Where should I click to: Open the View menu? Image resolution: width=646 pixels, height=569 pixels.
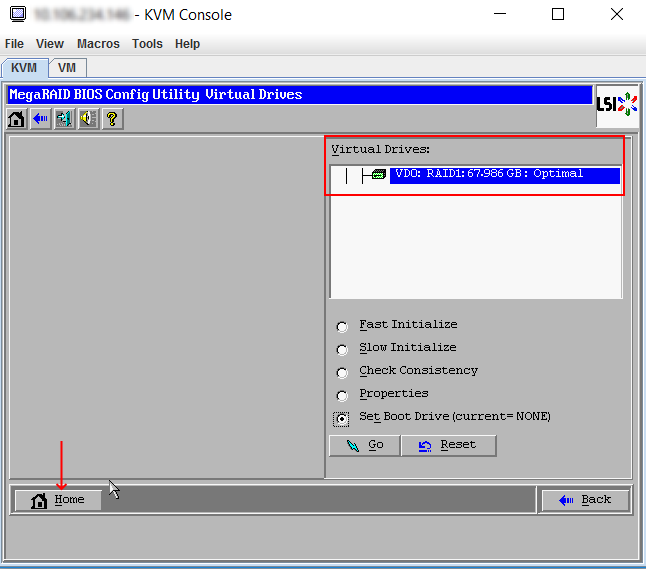(x=50, y=44)
